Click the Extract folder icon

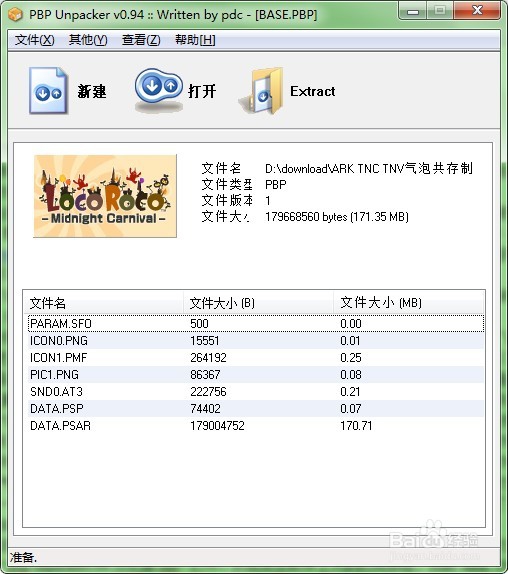[261, 91]
